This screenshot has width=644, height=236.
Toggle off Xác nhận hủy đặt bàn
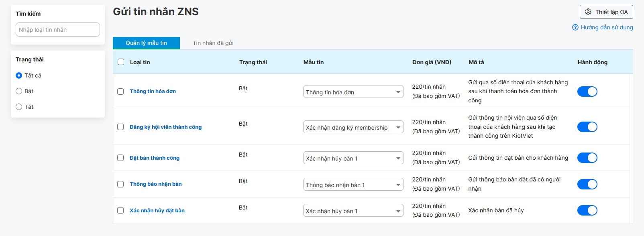click(x=587, y=210)
